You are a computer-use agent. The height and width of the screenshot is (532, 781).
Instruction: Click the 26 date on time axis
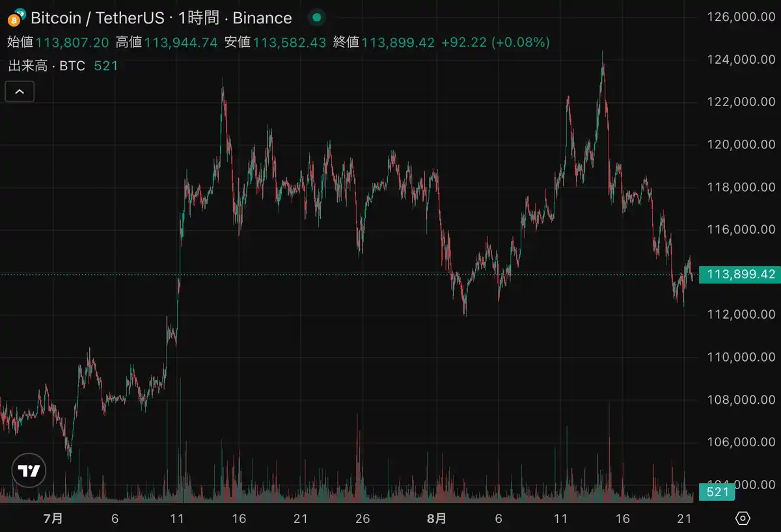363,518
